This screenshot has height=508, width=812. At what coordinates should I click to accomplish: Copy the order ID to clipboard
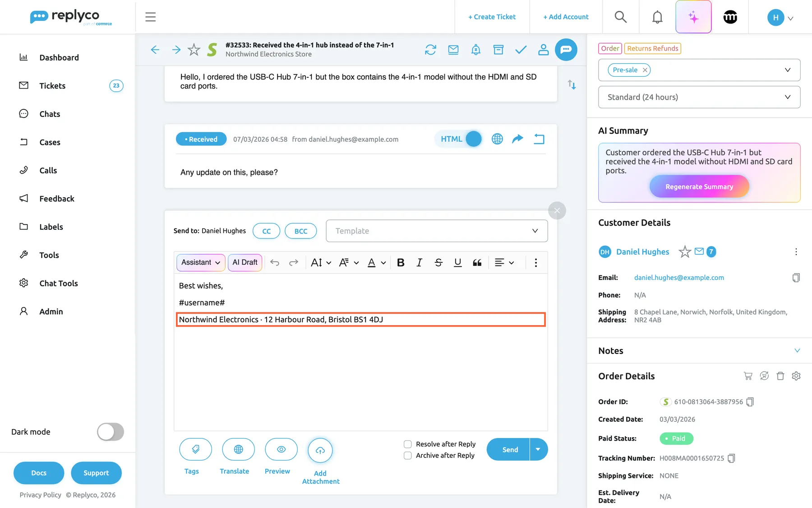pos(750,402)
